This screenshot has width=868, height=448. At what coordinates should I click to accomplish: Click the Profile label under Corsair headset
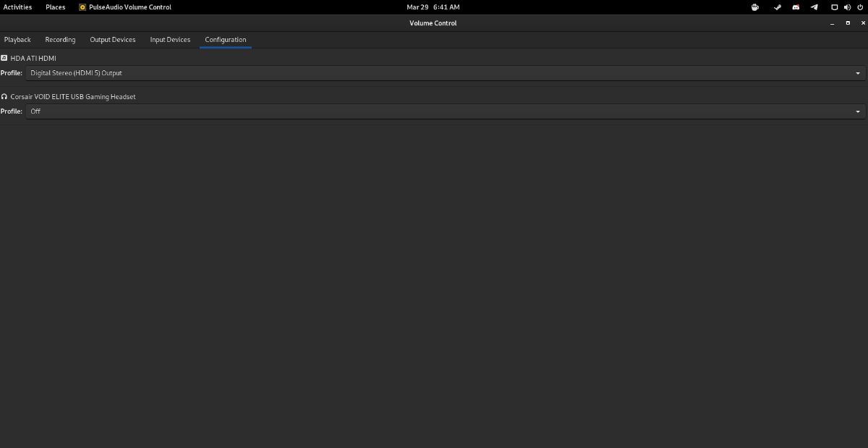12,111
